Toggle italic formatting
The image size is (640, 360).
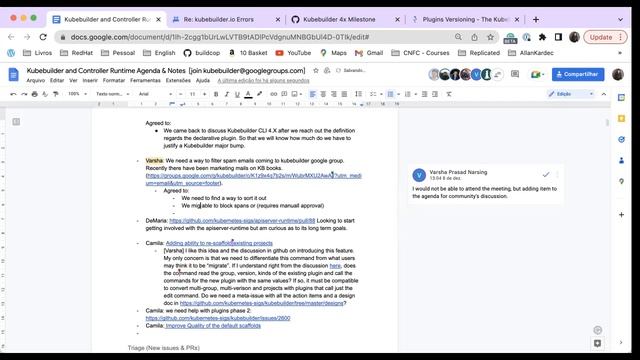click(x=227, y=94)
